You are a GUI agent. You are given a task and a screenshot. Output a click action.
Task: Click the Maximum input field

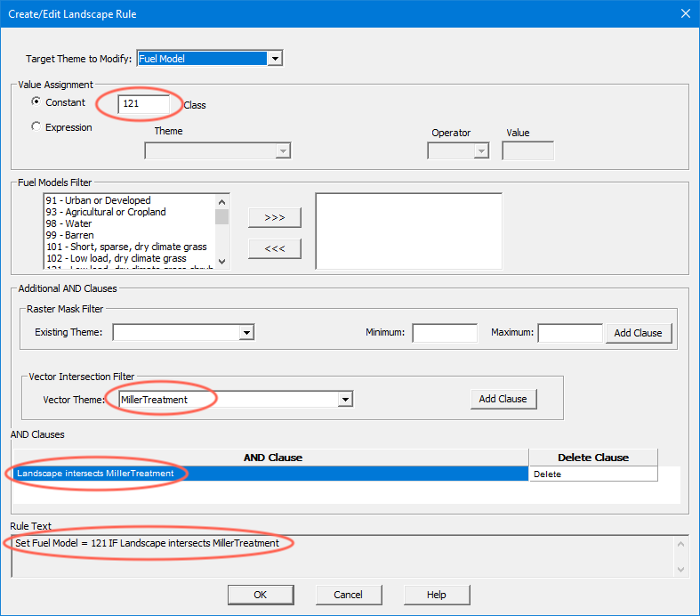tap(570, 333)
